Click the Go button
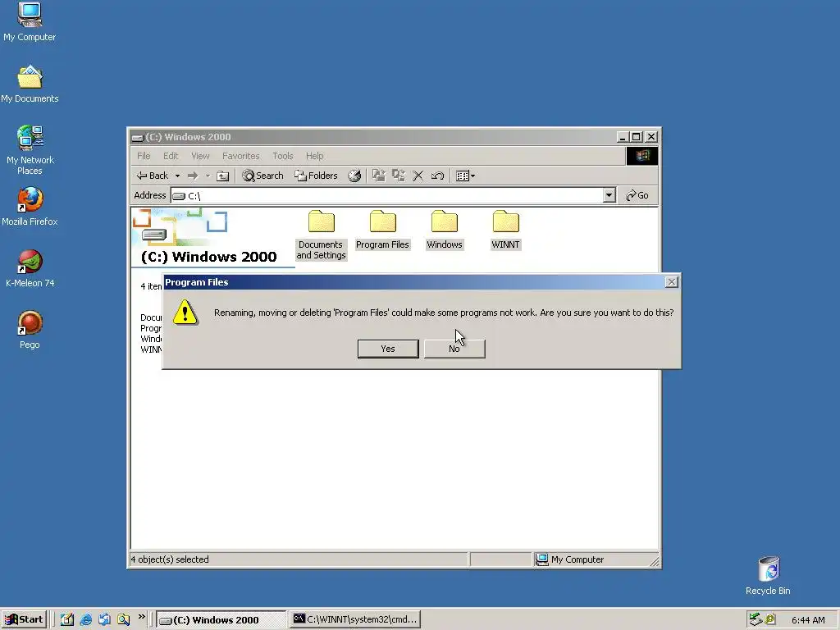 pyautogui.click(x=637, y=195)
